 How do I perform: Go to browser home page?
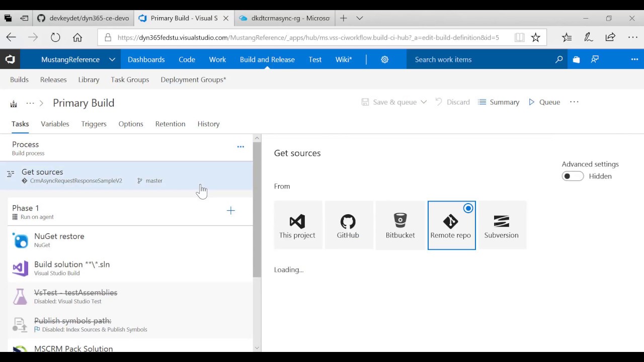(x=77, y=37)
